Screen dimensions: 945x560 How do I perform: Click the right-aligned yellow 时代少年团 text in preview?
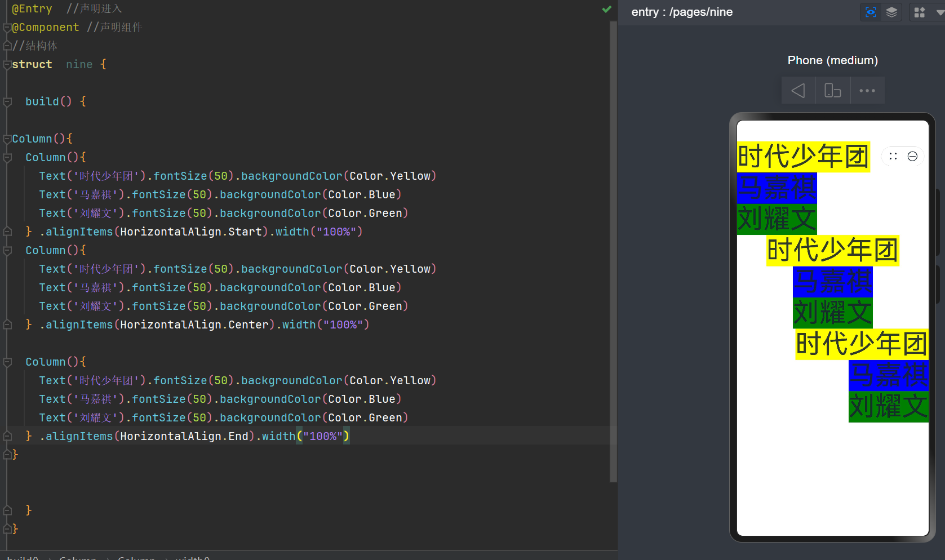(x=862, y=344)
